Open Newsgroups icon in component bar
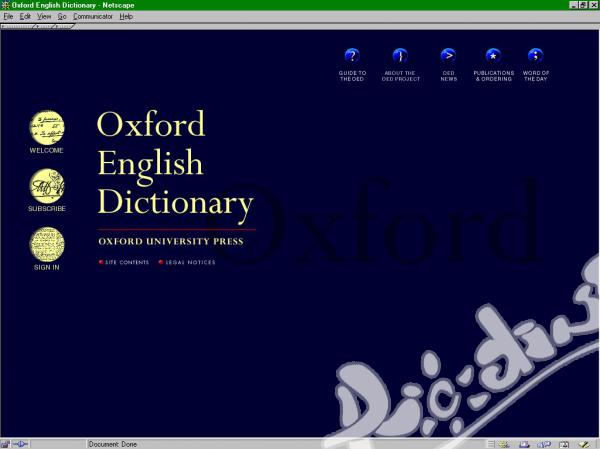The height and width of the screenshot is (449, 600). [x=544, y=444]
